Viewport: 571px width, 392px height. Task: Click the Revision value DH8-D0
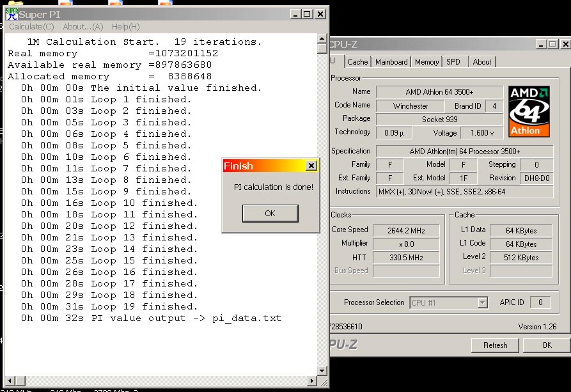click(x=536, y=178)
